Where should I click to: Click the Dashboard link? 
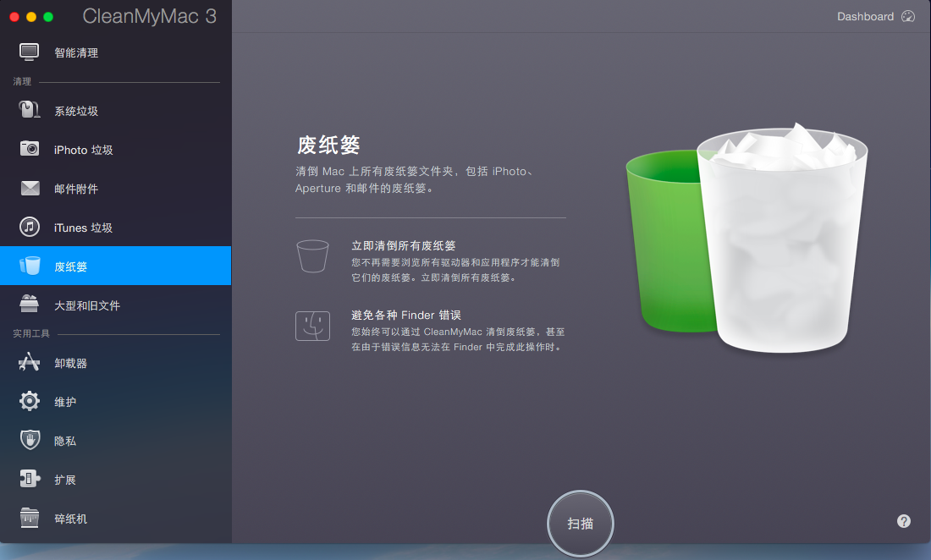(x=865, y=17)
